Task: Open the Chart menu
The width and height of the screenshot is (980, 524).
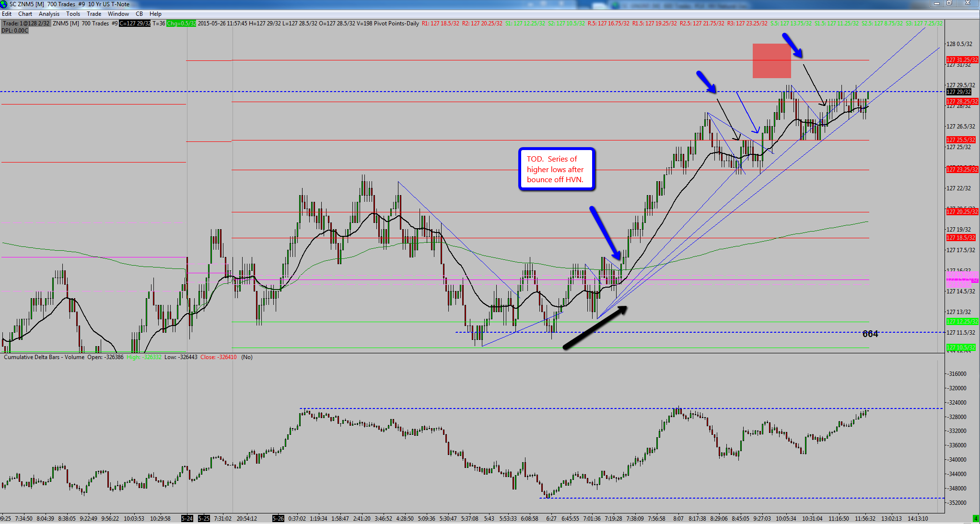Action: click(x=25, y=14)
